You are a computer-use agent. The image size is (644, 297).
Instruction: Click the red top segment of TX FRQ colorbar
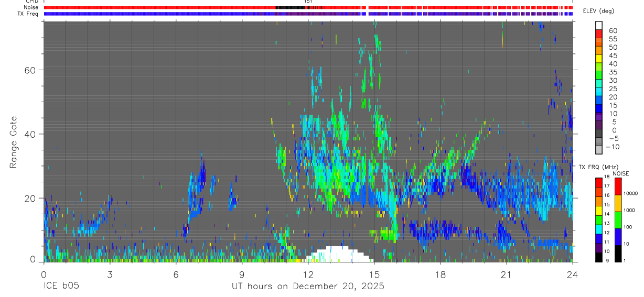[x=599, y=183]
